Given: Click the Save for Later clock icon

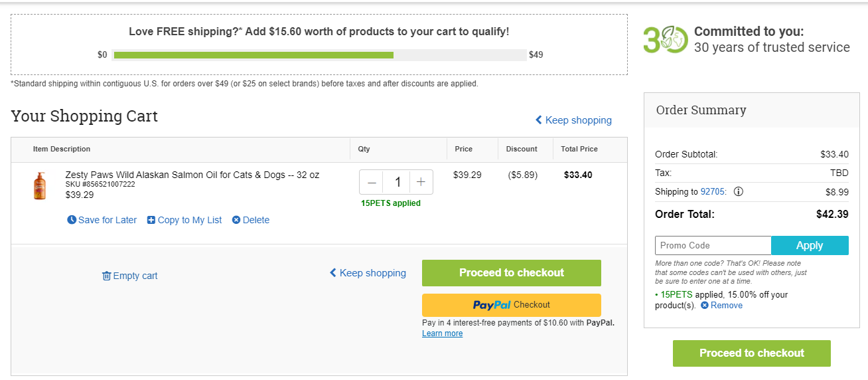Looking at the screenshot, I should tap(72, 220).
